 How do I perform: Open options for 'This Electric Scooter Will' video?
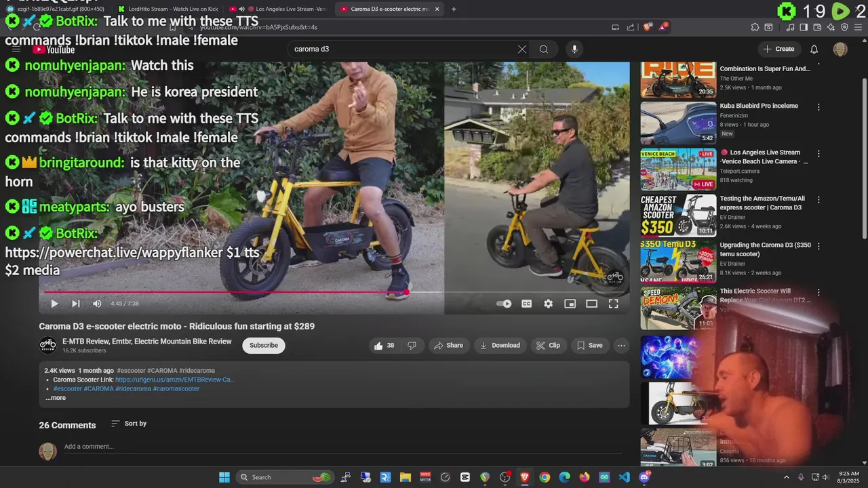coord(818,292)
